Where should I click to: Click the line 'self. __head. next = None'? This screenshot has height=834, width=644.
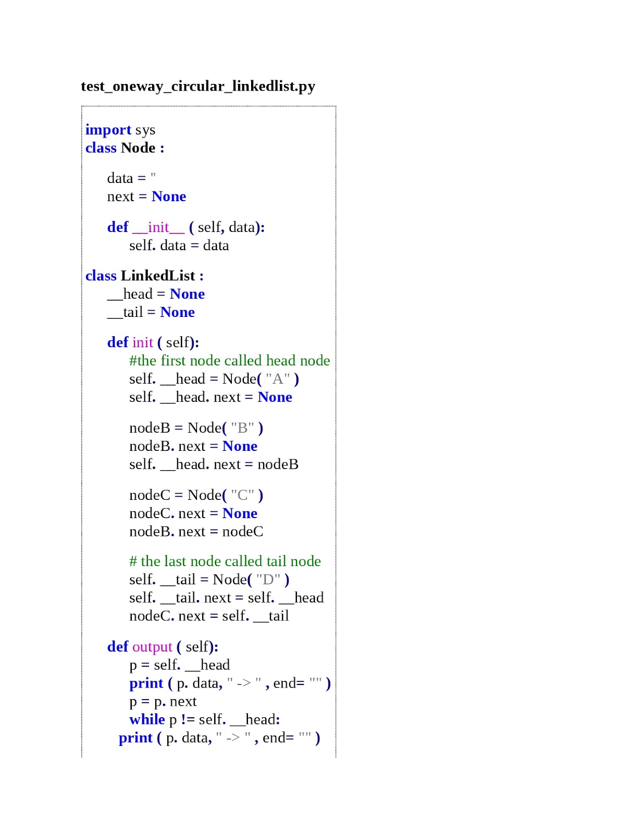tap(210, 397)
